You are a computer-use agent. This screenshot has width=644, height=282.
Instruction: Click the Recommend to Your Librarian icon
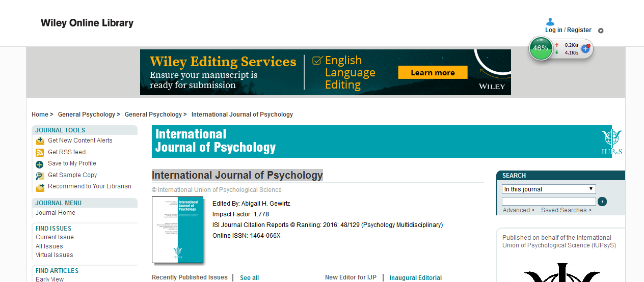point(40,187)
